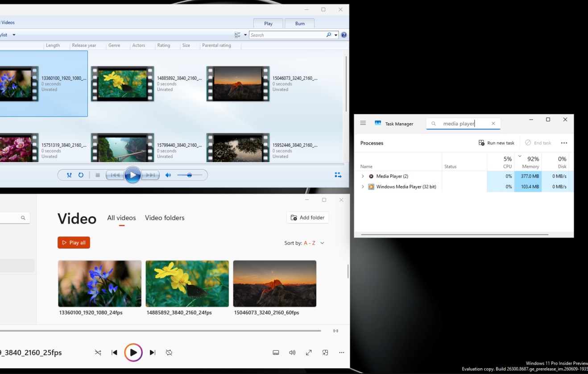This screenshot has height=374, width=588.
Task: Open 14885892_3840_2160_24fps yellow flower video
Action: (187, 283)
